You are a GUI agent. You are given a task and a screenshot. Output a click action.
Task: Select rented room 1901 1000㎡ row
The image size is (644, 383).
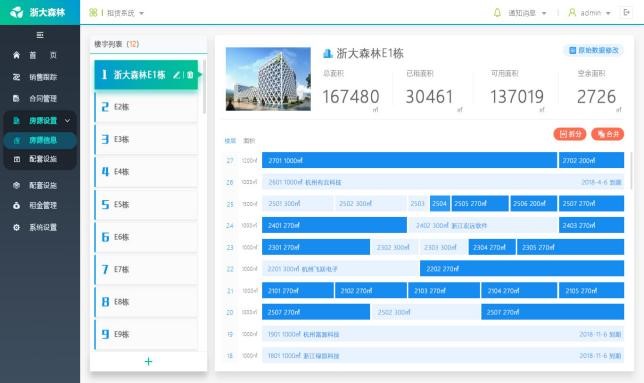(443, 334)
